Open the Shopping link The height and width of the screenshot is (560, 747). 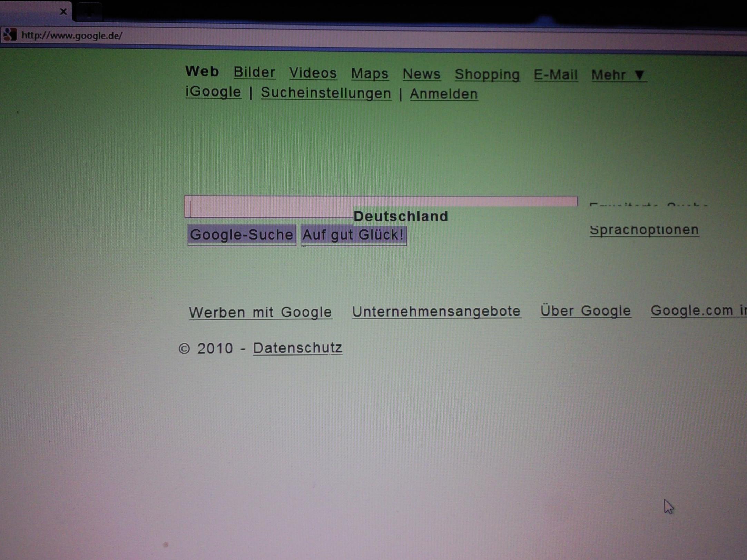click(x=487, y=75)
